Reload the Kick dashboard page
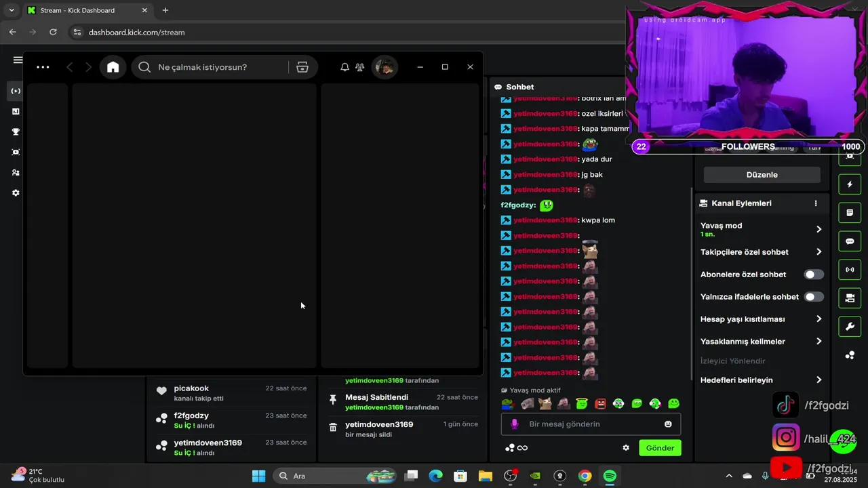Viewport: 868px width, 488px height. pos(53,32)
